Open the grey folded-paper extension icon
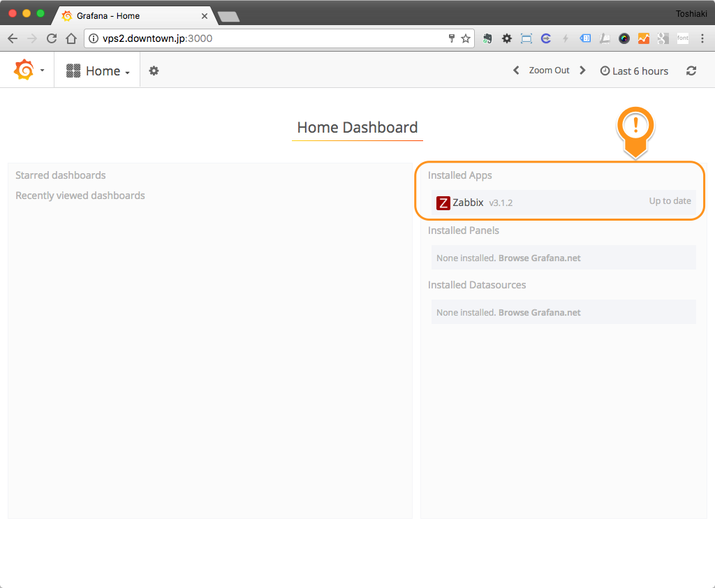 pos(605,38)
